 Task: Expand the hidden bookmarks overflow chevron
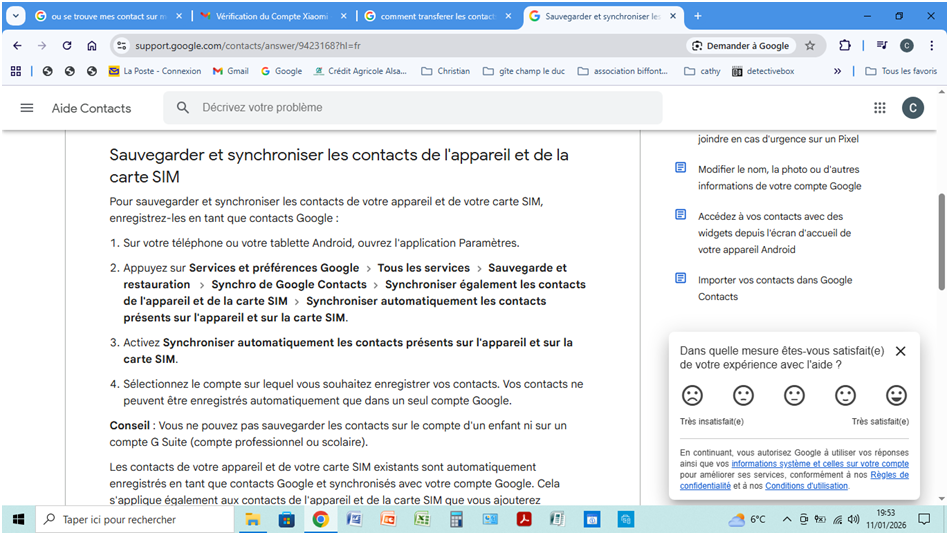pyautogui.click(x=837, y=71)
